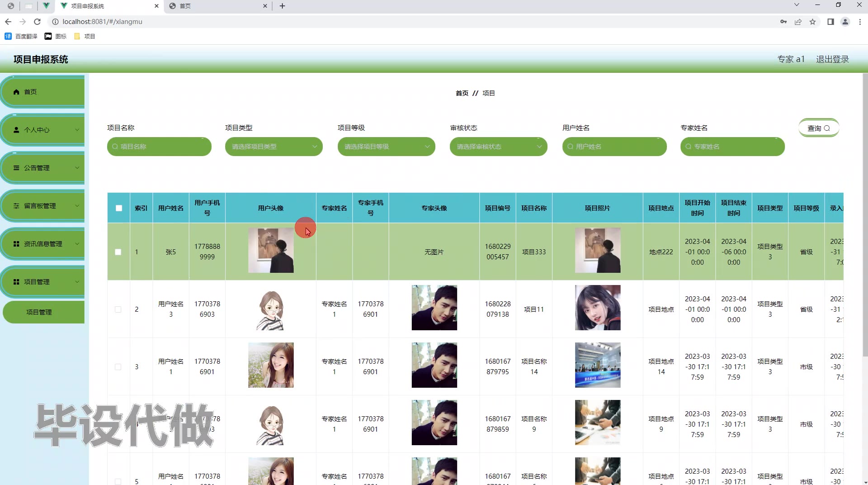Check the checkbox for row 3

click(118, 367)
